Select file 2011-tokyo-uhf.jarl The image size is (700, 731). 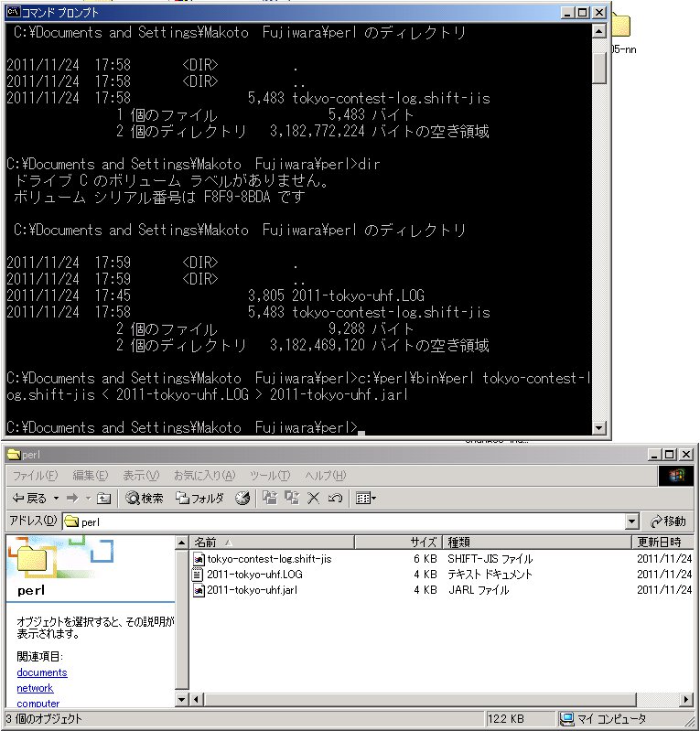point(251,590)
